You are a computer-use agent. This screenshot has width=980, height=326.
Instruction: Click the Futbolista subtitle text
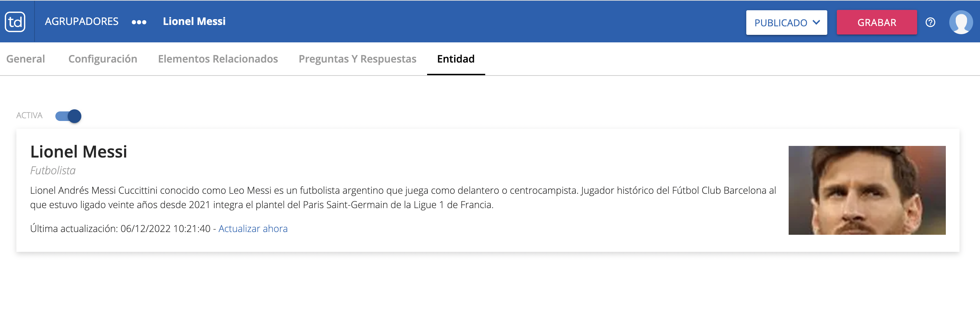[53, 171]
